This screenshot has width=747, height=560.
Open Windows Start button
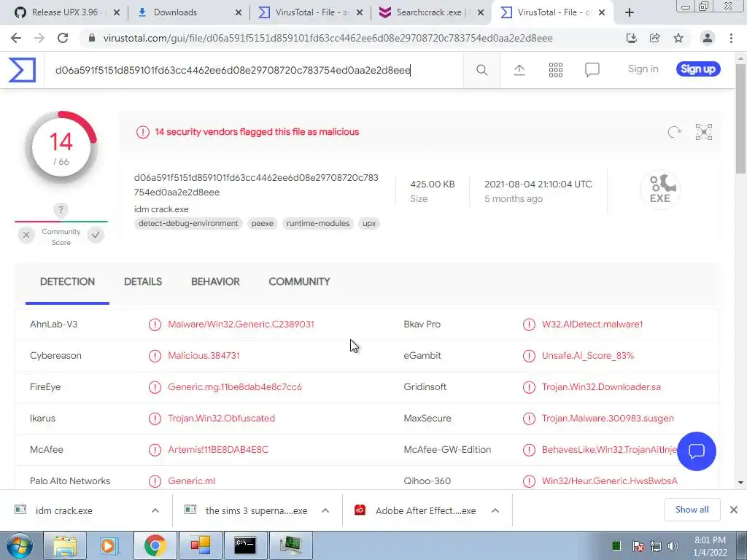tap(20, 545)
